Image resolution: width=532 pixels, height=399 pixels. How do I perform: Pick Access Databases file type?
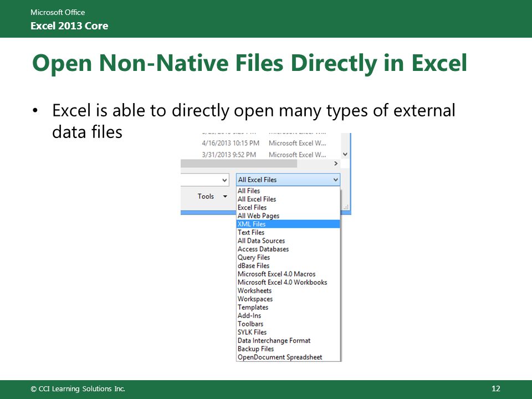tap(288, 249)
